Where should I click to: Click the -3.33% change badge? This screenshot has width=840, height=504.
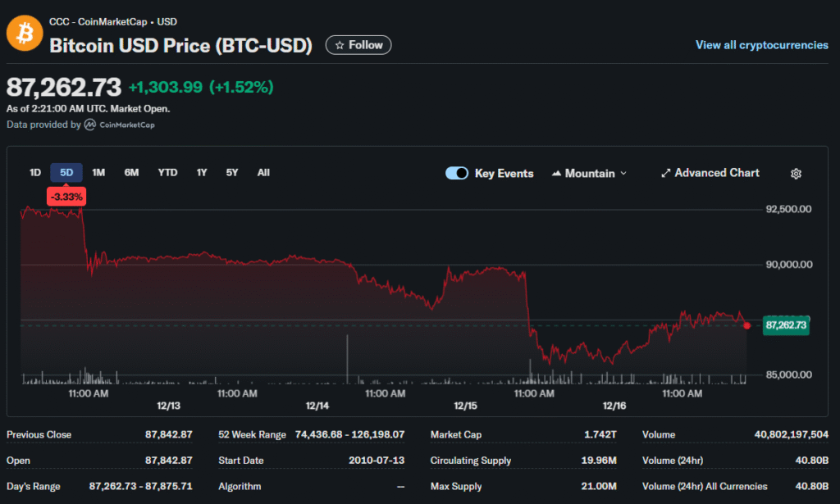coord(66,197)
